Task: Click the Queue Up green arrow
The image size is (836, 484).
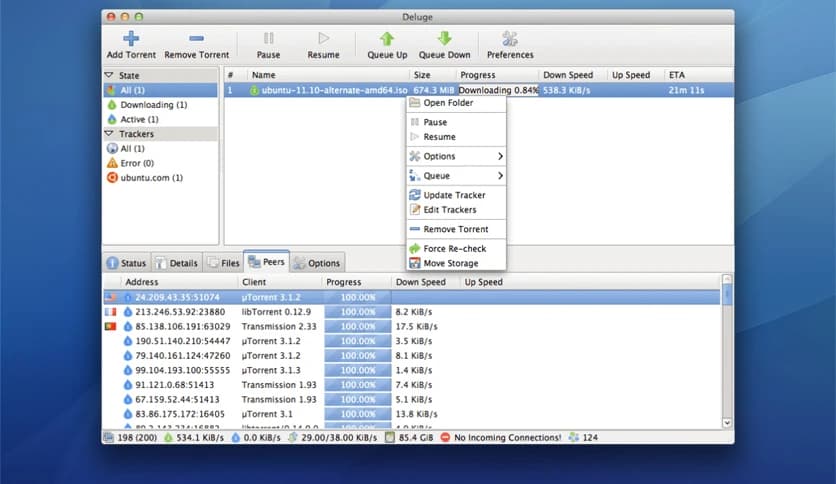Action: (387, 38)
